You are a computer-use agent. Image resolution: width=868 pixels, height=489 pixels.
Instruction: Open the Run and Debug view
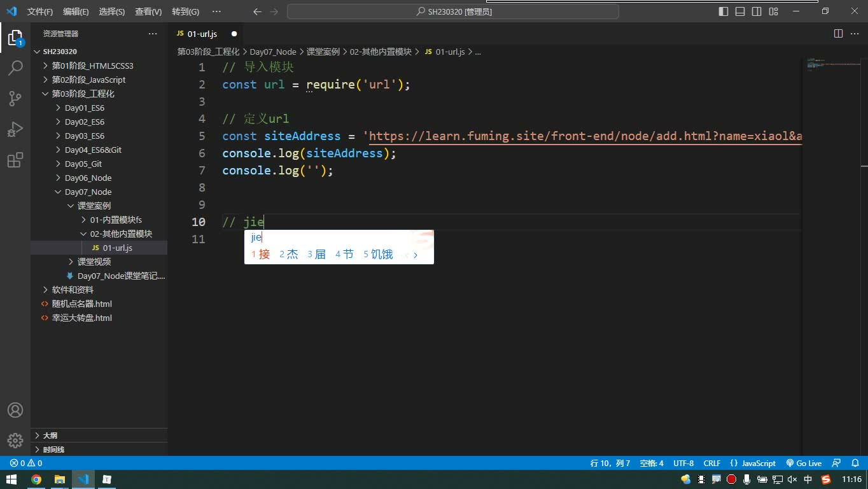pyautogui.click(x=15, y=129)
